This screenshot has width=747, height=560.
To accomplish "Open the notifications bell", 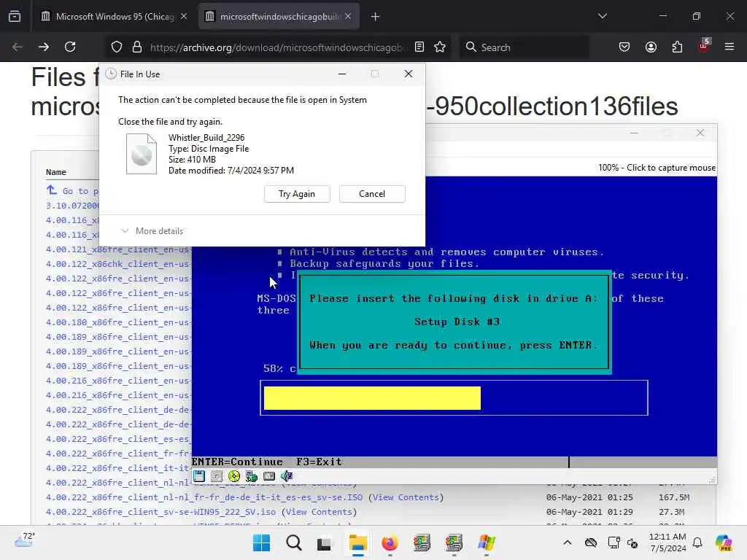I will pyautogui.click(x=697, y=542).
